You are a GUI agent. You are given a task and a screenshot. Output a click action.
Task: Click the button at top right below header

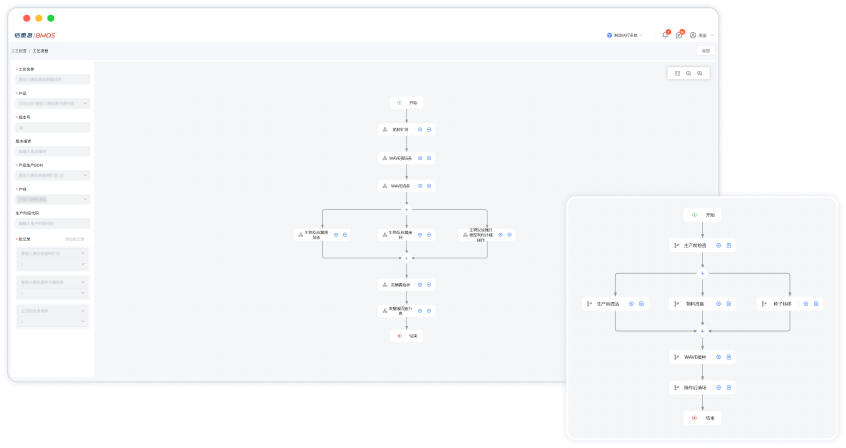tap(705, 50)
